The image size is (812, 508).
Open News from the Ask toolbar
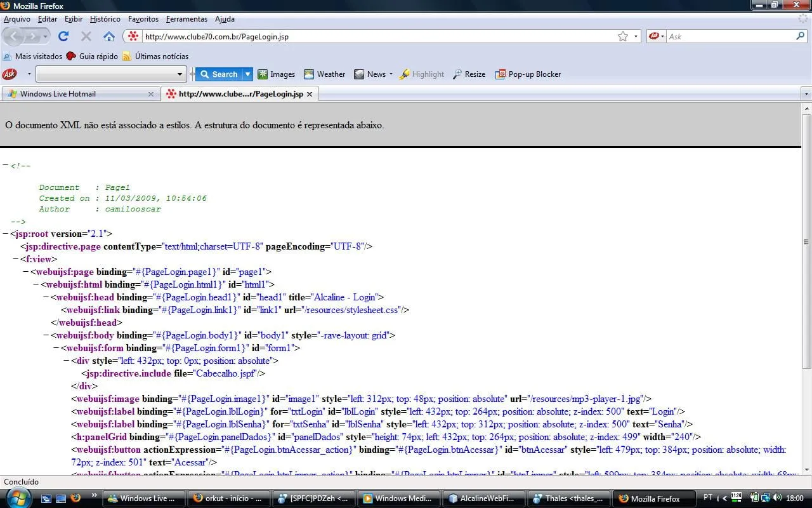click(x=370, y=74)
